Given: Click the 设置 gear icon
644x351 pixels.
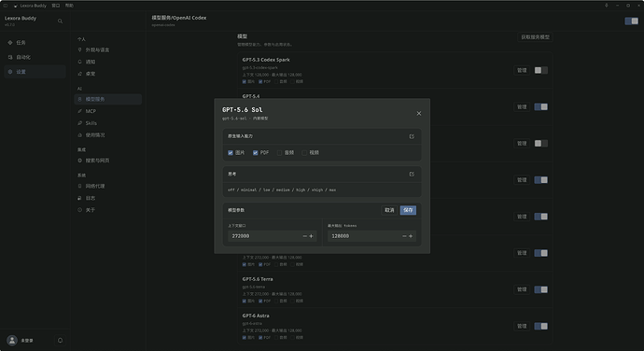Looking at the screenshot, I should (10, 72).
